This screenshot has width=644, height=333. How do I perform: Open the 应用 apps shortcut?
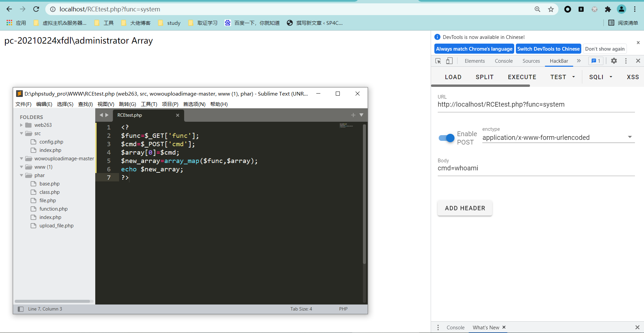(16, 23)
